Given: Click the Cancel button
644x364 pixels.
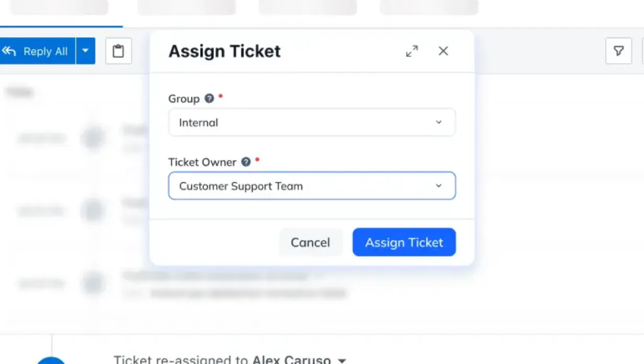Looking at the screenshot, I should (x=311, y=242).
